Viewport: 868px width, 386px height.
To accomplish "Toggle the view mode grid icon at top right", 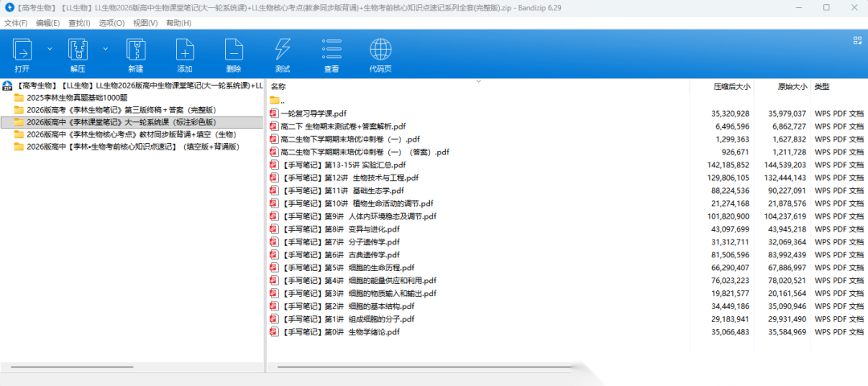I will pyautogui.click(x=856, y=39).
